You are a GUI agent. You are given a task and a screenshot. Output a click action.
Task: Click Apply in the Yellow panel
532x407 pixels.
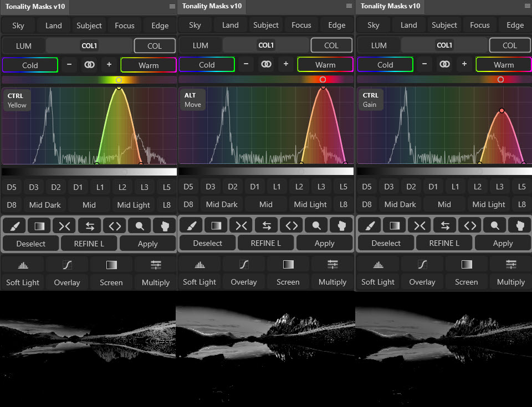coord(148,244)
